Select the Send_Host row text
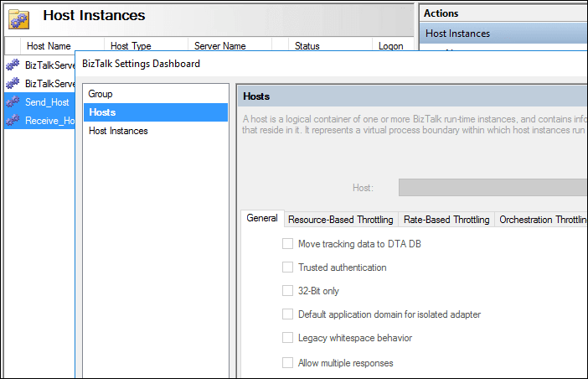Screen dimensions: 588x379 47,102
